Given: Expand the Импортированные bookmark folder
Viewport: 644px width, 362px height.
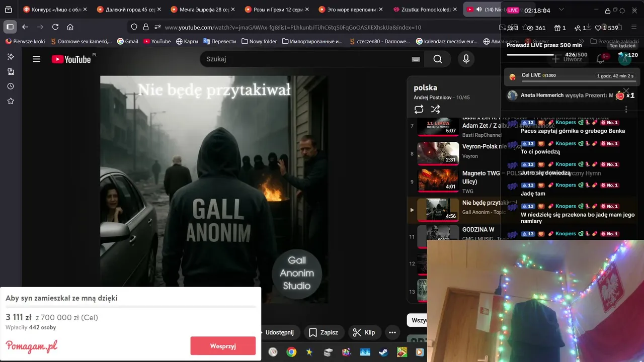Looking at the screenshot, I should click(312, 41).
